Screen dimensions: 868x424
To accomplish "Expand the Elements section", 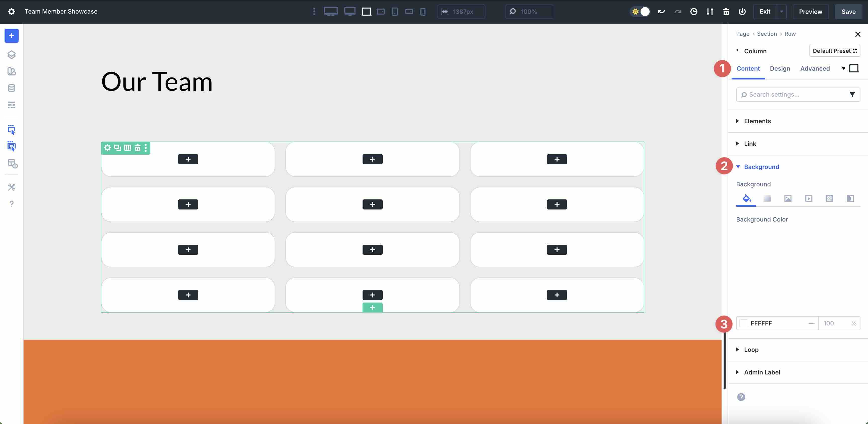I will tap(758, 121).
